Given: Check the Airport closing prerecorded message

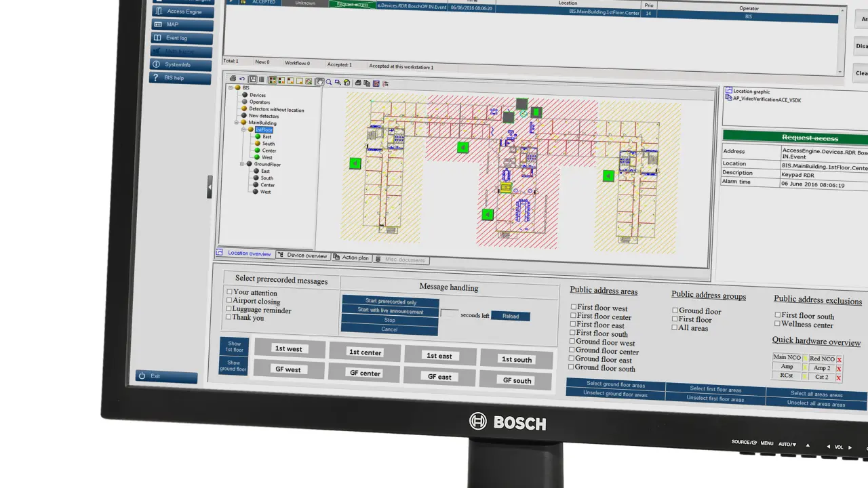Looking at the screenshot, I should point(230,301).
